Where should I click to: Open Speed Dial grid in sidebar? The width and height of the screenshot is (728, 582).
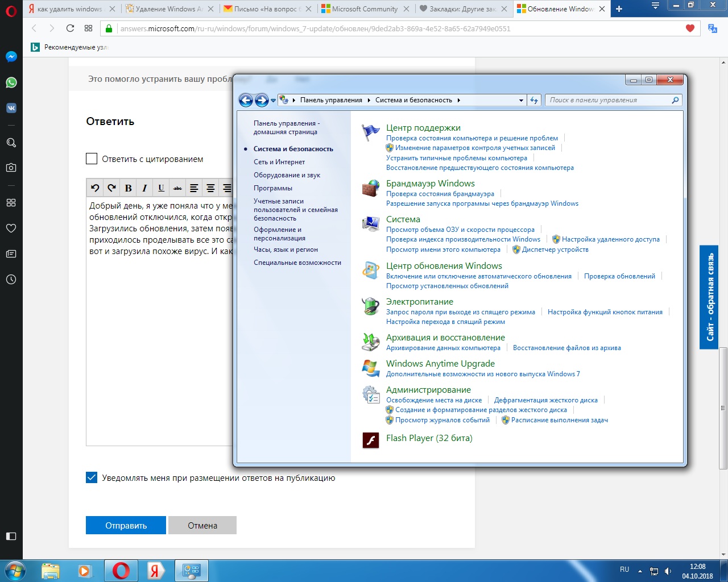pos(11,202)
